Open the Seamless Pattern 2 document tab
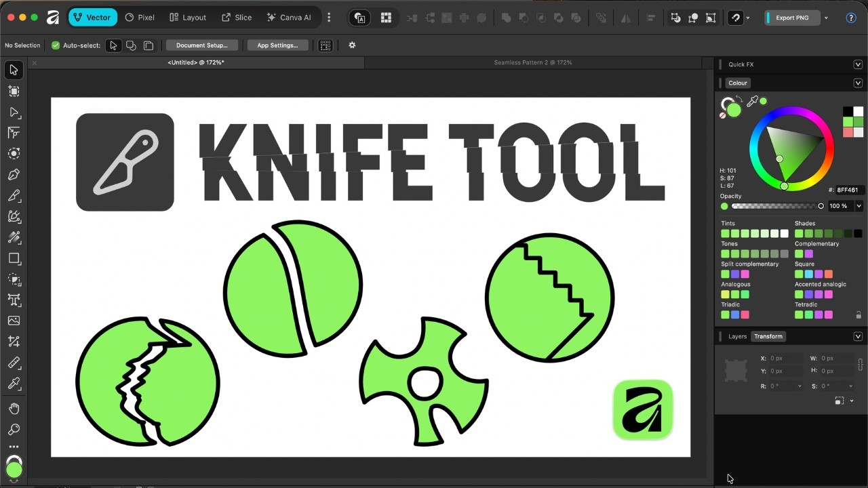Screen dimensions: 868x488 532,62
